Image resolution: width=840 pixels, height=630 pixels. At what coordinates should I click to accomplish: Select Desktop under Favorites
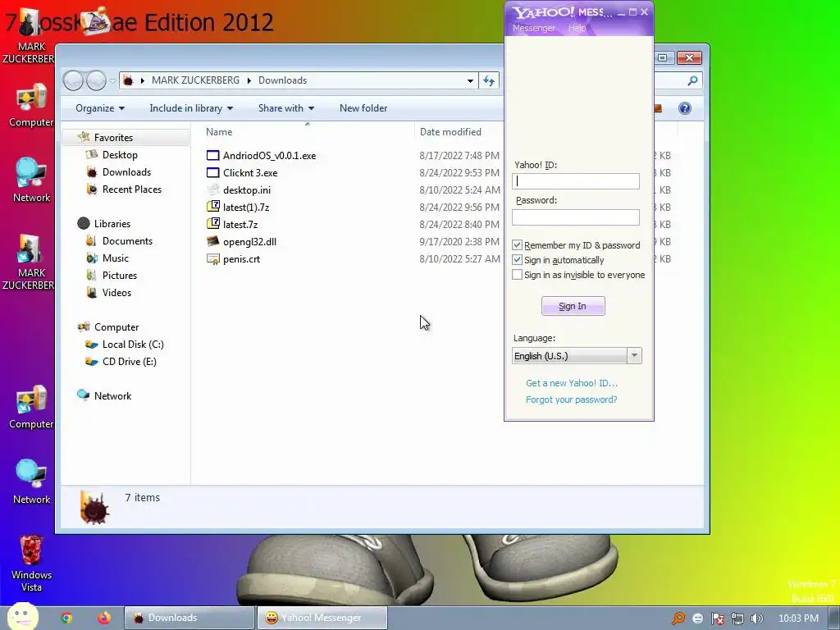[120, 155]
